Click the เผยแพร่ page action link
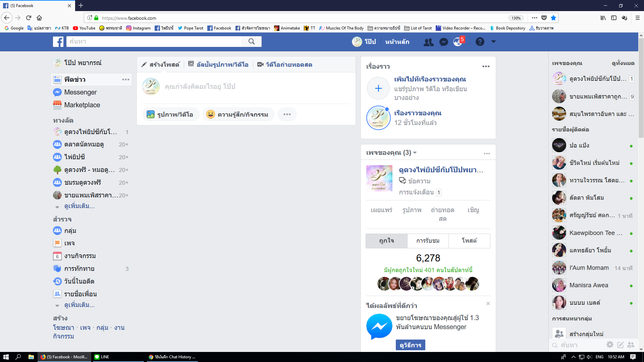Screen dimensions: 644x362 382,210
